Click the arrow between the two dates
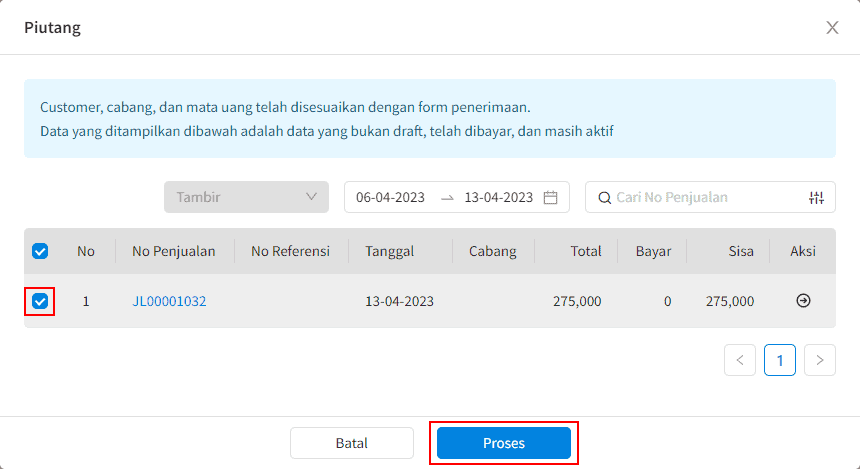The width and height of the screenshot is (860, 469). click(447, 197)
